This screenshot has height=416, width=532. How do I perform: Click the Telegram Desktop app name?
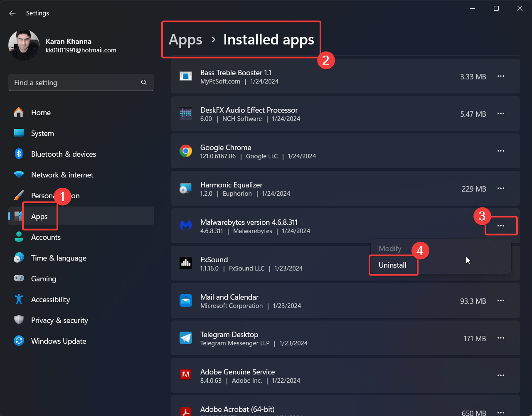[x=229, y=335]
